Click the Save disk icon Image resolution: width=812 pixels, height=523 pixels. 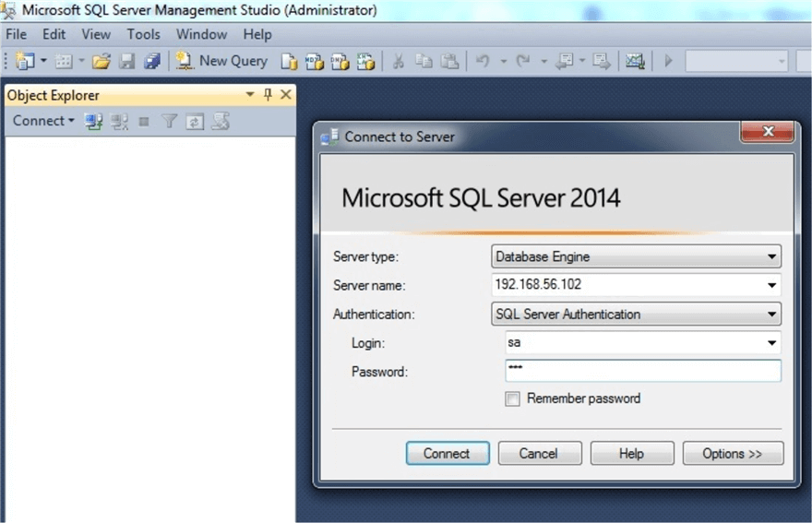(x=127, y=62)
